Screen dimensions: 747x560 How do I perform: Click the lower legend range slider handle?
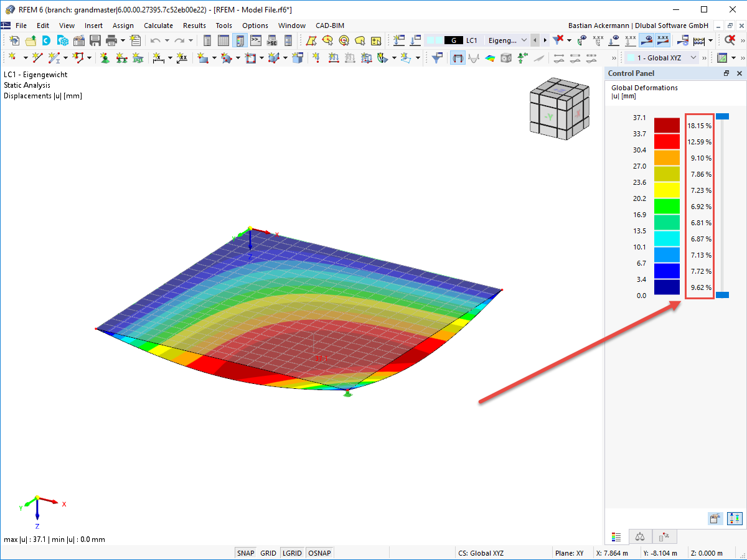click(x=722, y=295)
